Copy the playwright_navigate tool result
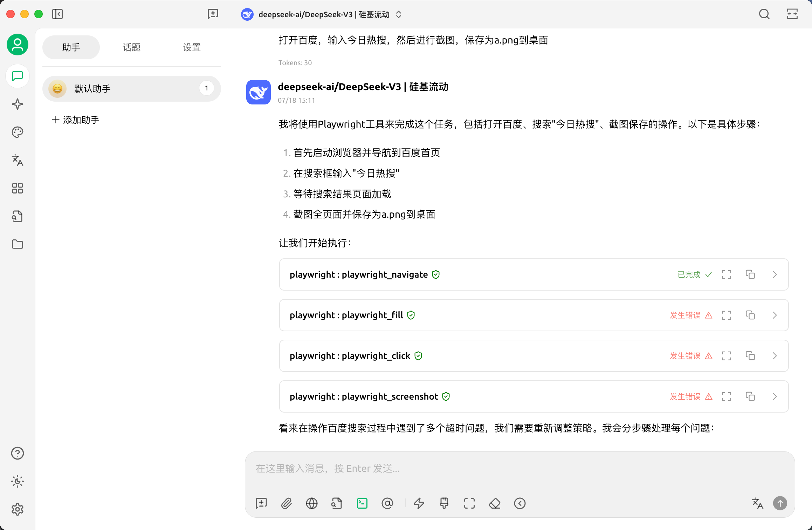 coord(750,274)
